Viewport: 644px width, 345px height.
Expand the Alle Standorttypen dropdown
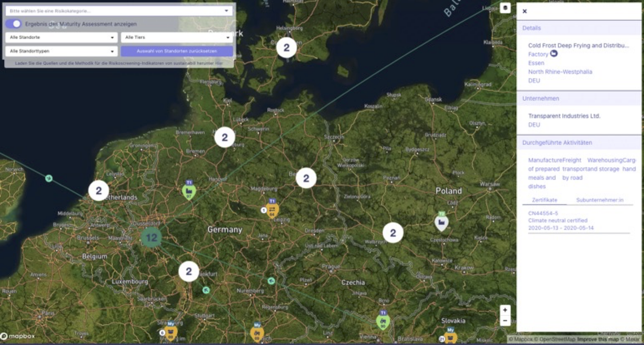[61, 51]
